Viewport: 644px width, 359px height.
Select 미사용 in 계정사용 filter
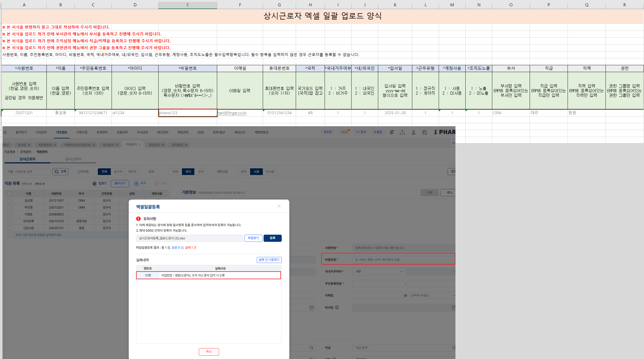[270, 172]
